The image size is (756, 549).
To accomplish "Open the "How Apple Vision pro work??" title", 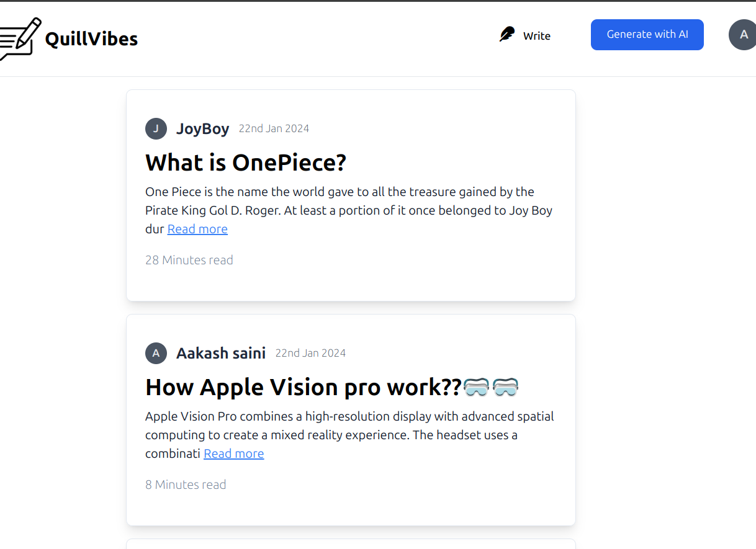I will (x=303, y=388).
